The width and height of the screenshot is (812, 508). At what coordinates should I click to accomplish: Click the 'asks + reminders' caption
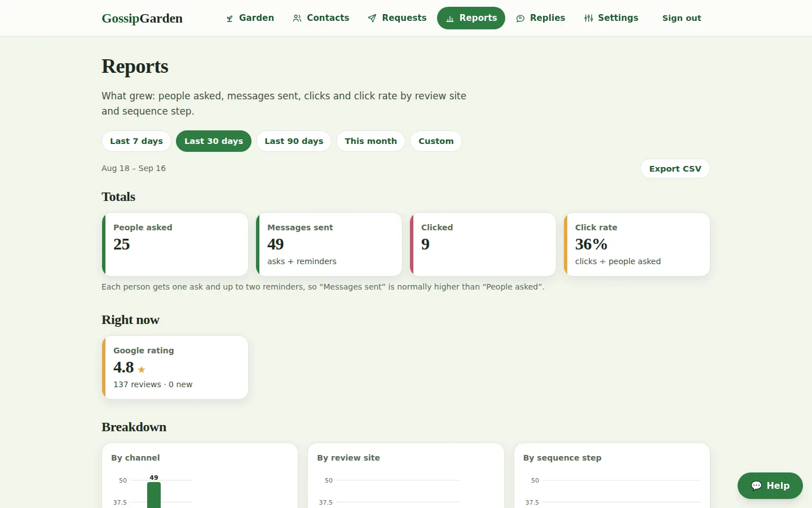302,261
